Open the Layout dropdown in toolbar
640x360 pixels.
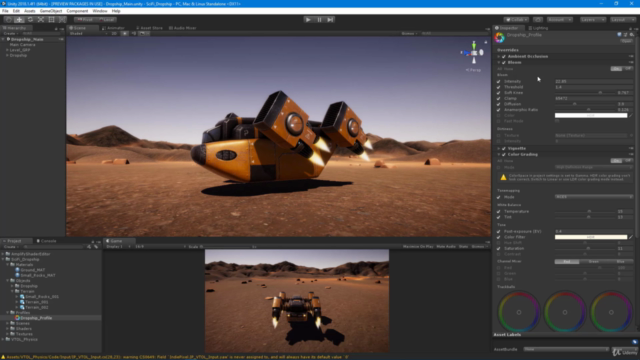pos(623,20)
